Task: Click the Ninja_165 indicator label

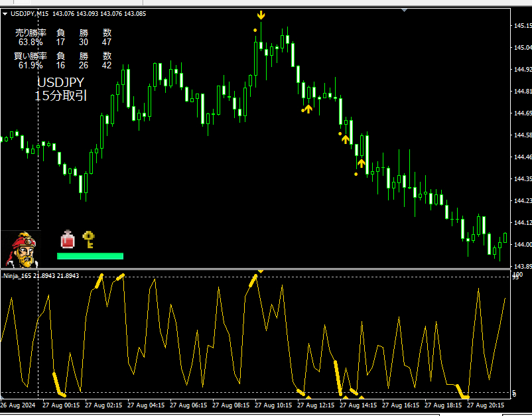Action: pyautogui.click(x=17, y=276)
